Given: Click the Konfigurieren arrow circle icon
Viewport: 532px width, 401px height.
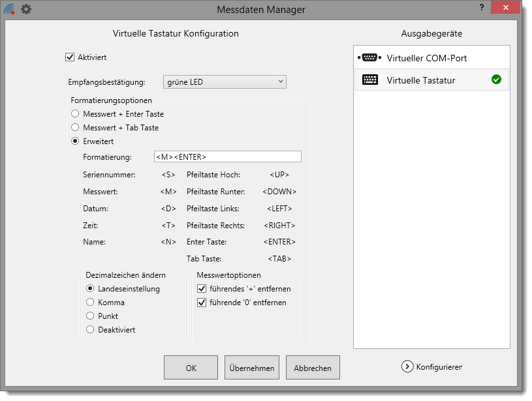Looking at the screenshot, I should click(407, 366).
